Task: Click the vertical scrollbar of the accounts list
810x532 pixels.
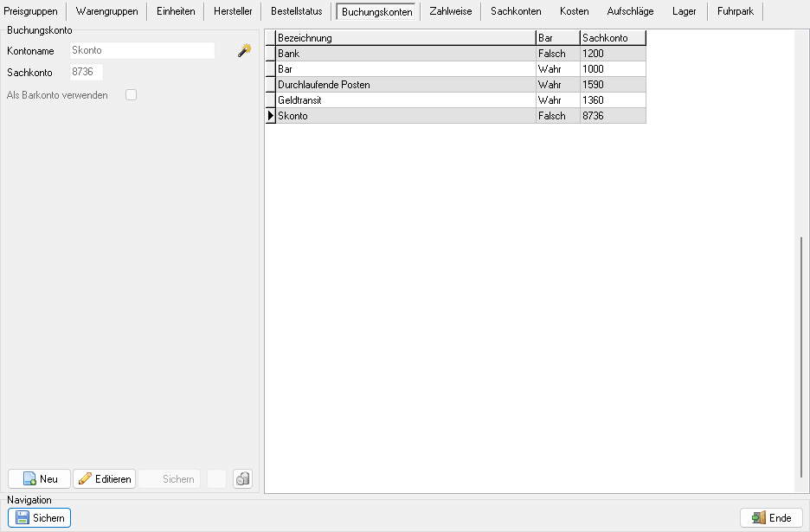Action: pos(801,355)
